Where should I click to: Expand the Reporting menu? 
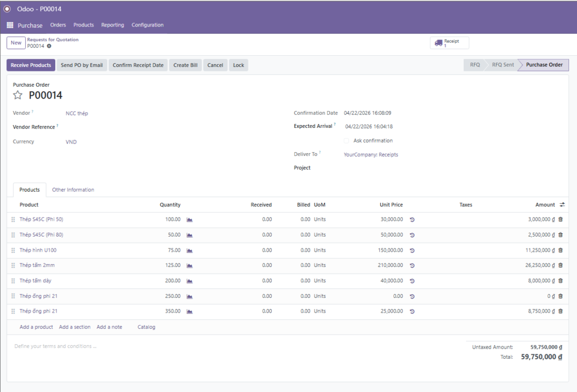(113, 25)
